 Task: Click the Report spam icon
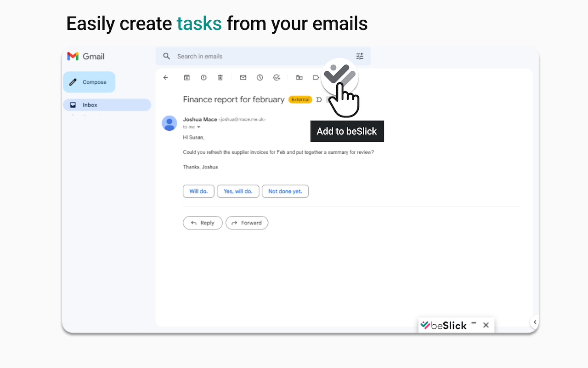[204, 77]
